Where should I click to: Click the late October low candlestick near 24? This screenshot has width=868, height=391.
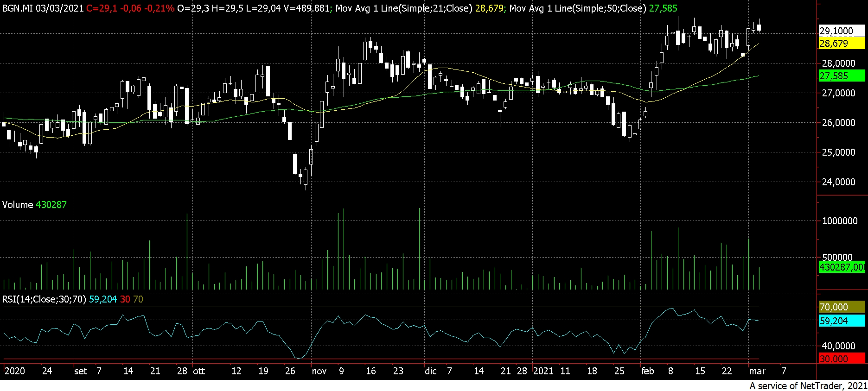[306, 177]
